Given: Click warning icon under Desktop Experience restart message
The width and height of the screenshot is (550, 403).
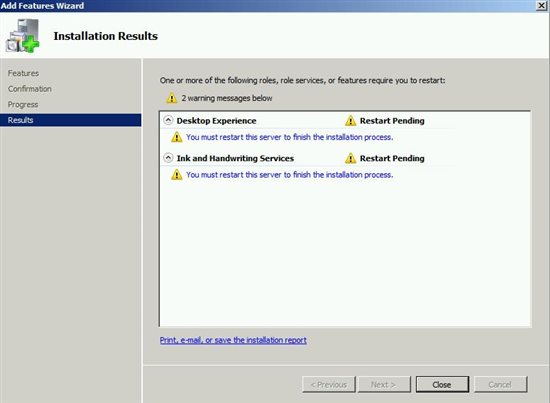Looking at the screenshot, I should (x=176, y=137).
